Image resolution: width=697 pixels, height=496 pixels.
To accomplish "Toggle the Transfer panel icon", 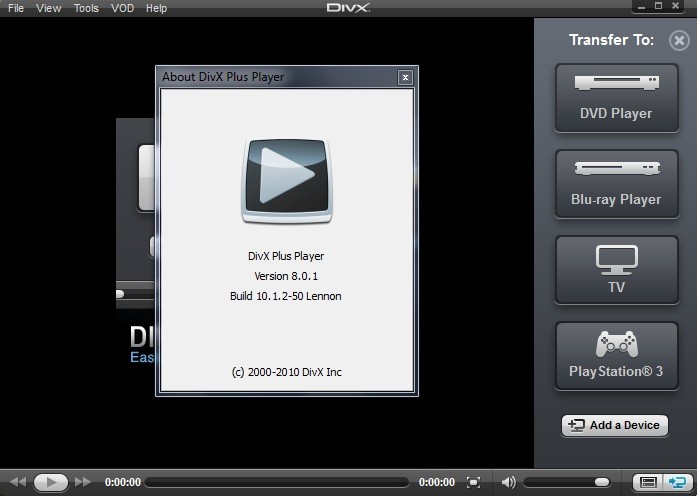I will (x=676, y=482).
